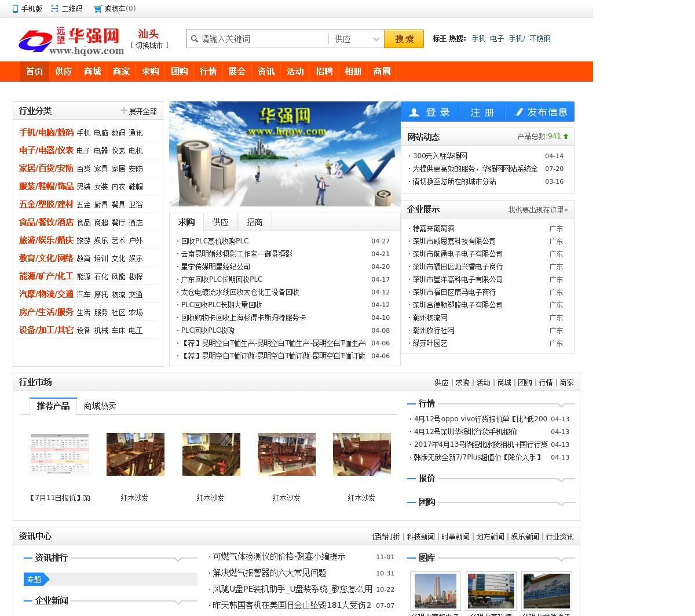This screenshot has width=695, height=616.
Task: Switch to the 商城热卖 tab
Action: coord(100,406)
